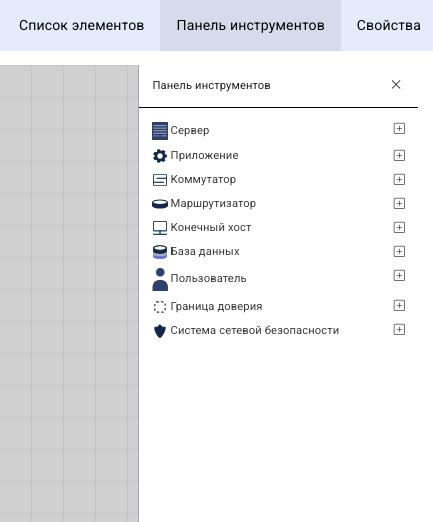Add a Маршрутизатор with the plus button
The height and width of the screenshot is (522, 433).
[x=399, y=203]
